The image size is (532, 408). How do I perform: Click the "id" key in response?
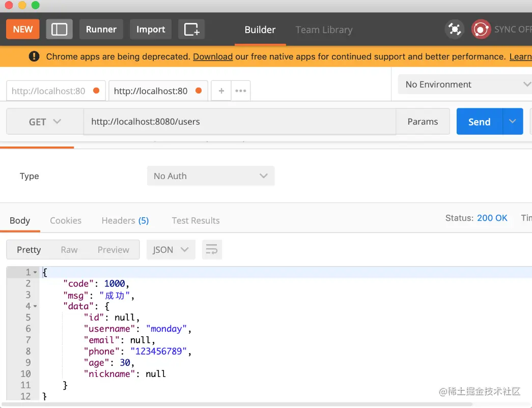pos(94,317)
